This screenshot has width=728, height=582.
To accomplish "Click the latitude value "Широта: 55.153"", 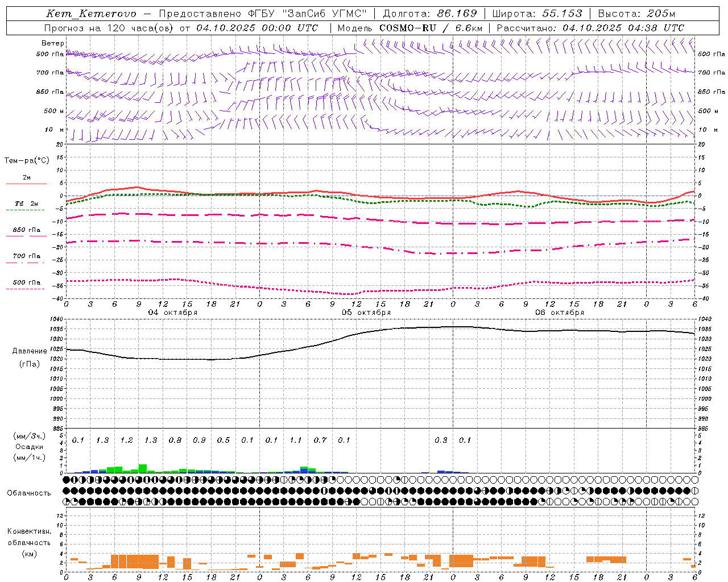I will tap(537, 14).
